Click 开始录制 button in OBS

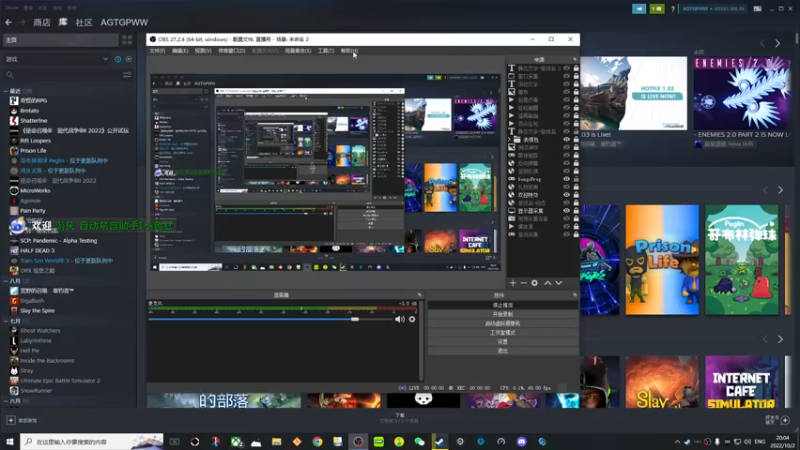[503, 314]
